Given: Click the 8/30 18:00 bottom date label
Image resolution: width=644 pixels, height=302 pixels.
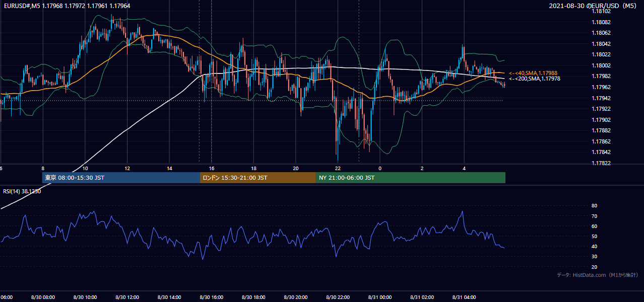Looking at the screenshot, I should point(254,297).
